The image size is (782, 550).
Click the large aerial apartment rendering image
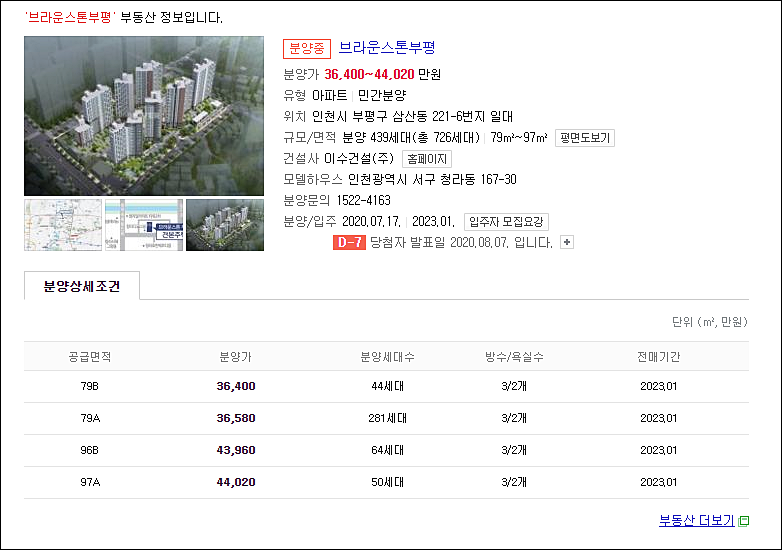point(144,116)
